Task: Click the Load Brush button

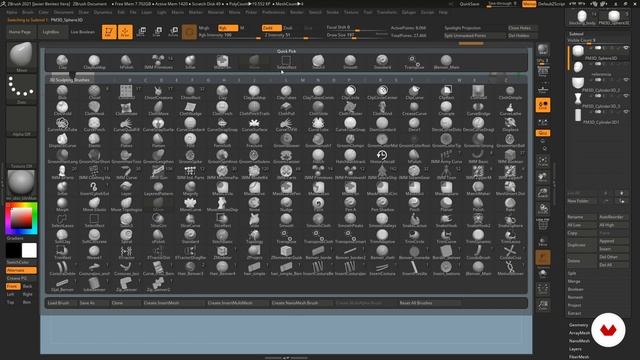Action: click(x=61, y=303)
